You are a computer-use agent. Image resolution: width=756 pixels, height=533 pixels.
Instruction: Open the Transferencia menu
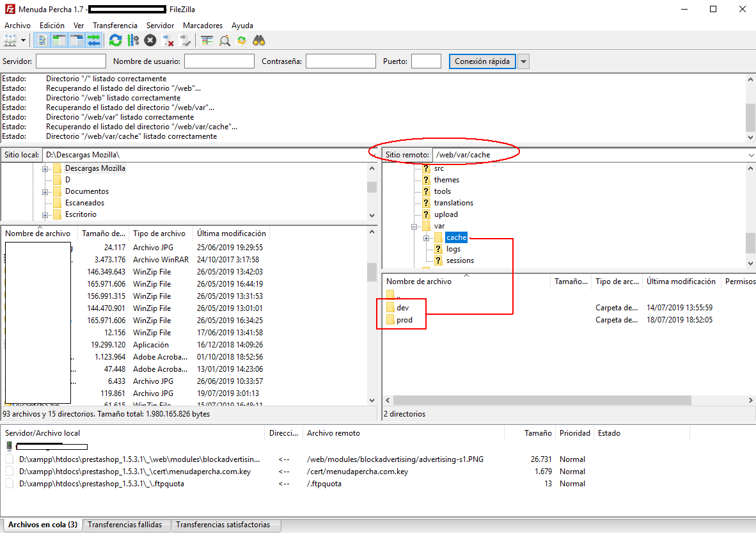pos(114,26)
